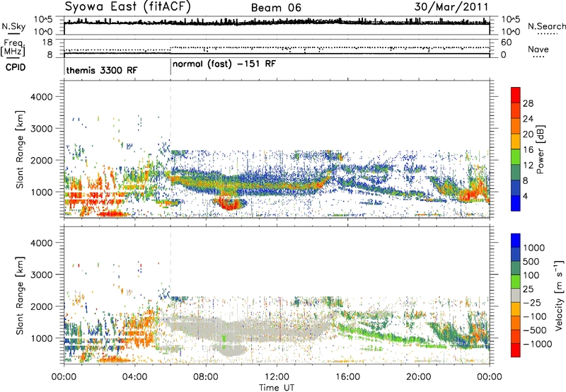Click the red top of power colorbar
The width and height of the screenshot is (566, 392).
(516, 95)
